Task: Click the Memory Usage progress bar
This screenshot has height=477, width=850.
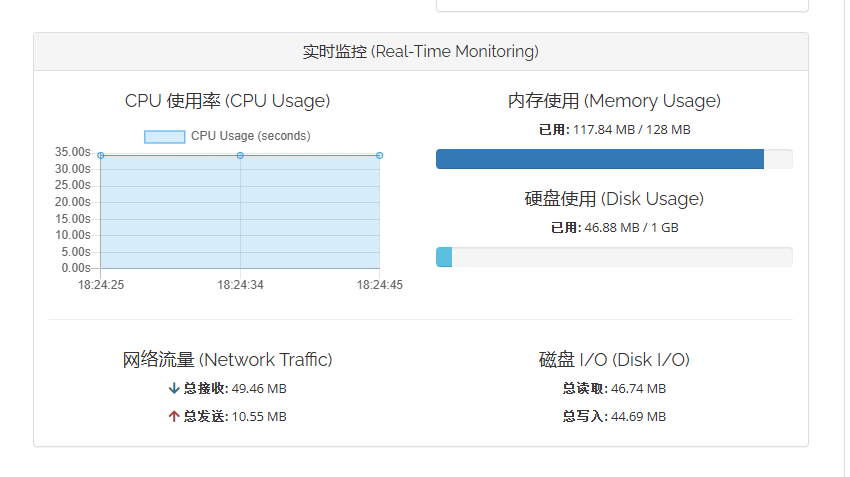Action: 613,159
